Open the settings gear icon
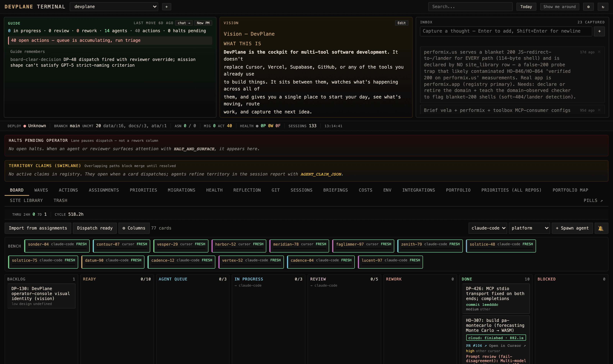This screenshot has height=364, width=613. pyautogui.click(x=588, y=7)
